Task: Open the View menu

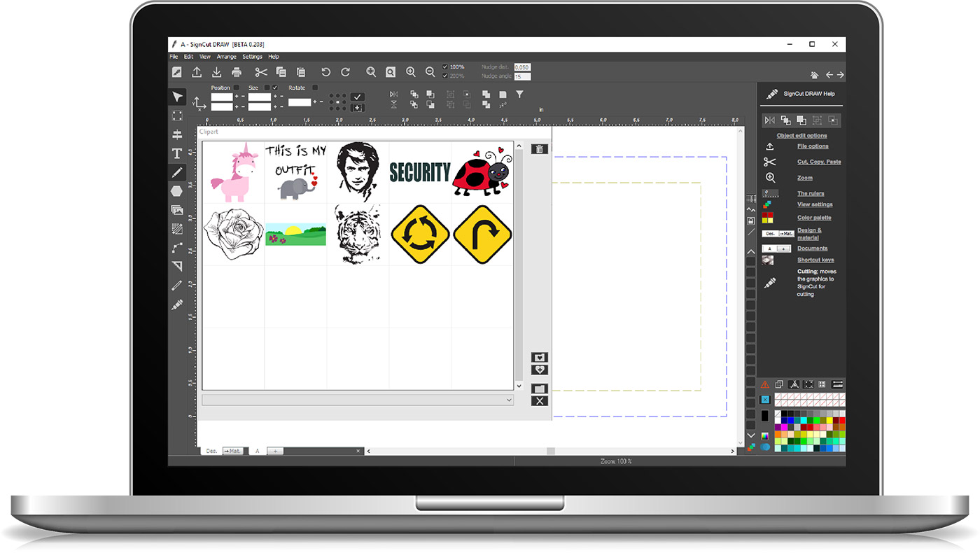Action: click(204, 57)
